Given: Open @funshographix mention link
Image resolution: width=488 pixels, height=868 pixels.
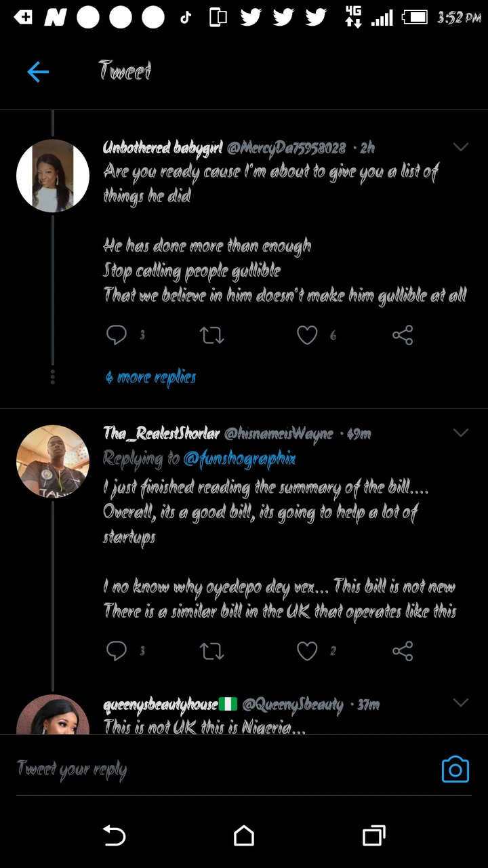Looking at the screenshot, I should point(240,459).
